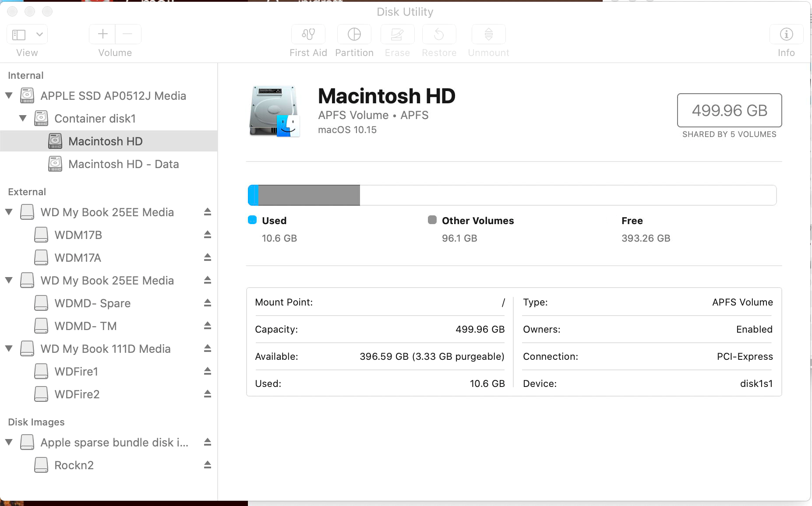The image size is (812, 506).
Task: Select WD My Book 111D Media drive
Action: (x=109, y=348)
